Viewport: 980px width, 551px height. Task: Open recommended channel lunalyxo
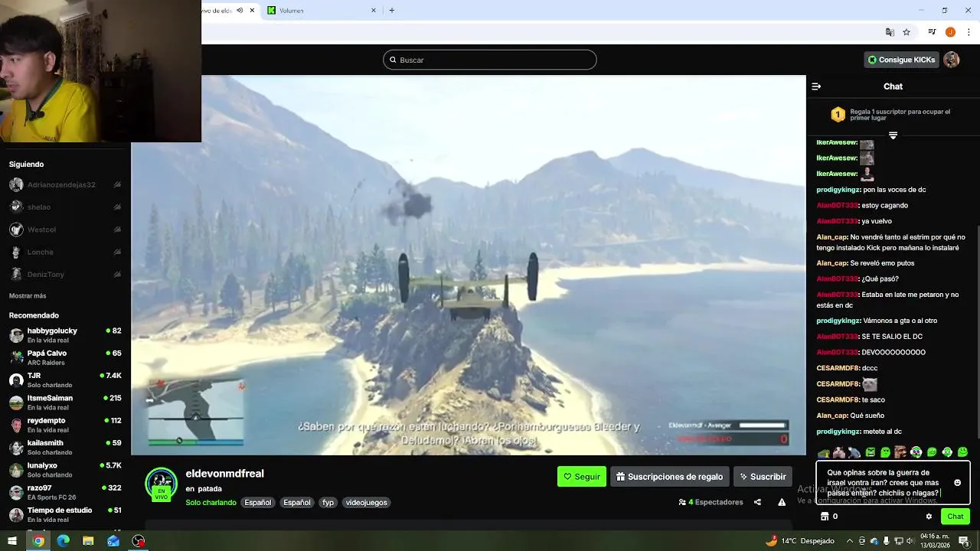coord(64,470)
